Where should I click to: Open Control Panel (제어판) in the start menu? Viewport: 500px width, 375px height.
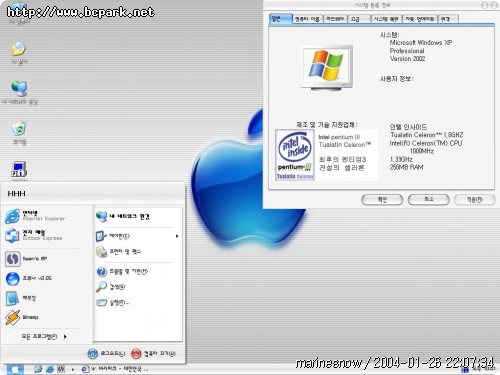coord(138,236)
